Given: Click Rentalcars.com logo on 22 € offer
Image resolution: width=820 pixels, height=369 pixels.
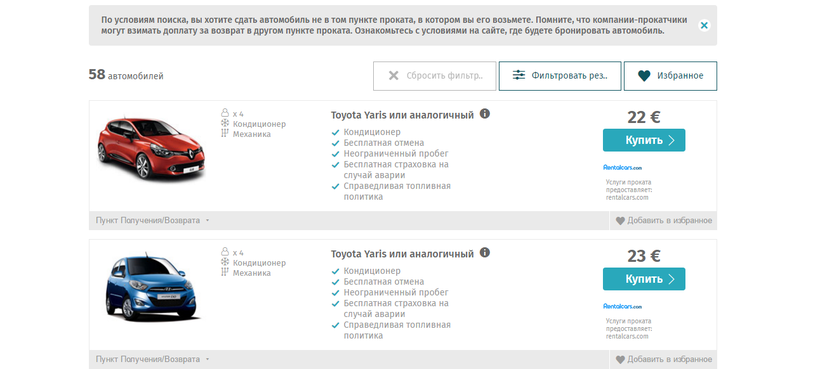Looking at the screenshot, I should coord(622,168).
